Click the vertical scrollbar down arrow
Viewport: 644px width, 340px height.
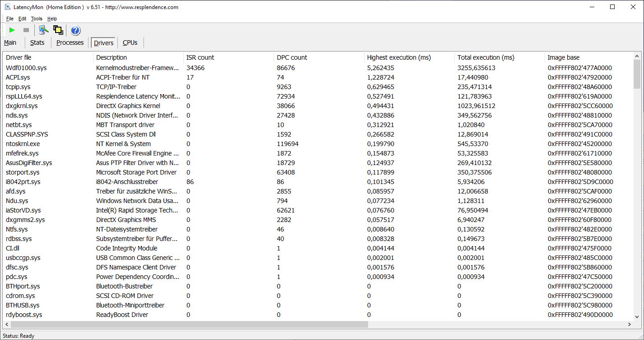637,317
